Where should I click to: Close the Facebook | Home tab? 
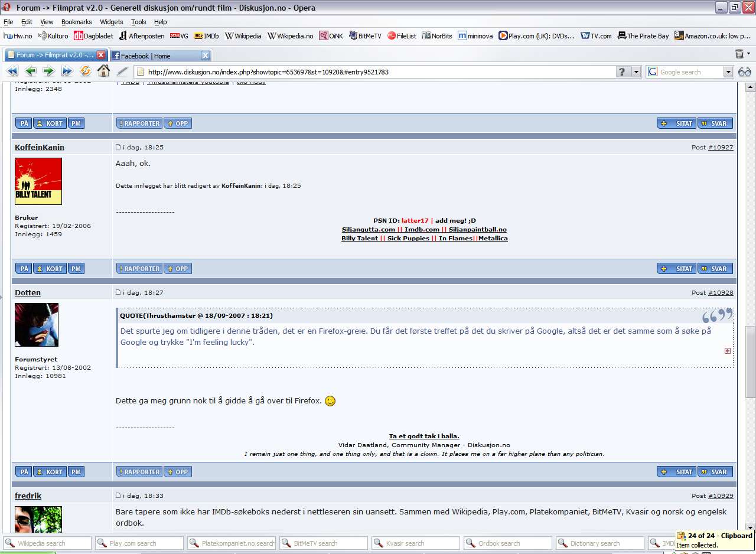(205, 56)
